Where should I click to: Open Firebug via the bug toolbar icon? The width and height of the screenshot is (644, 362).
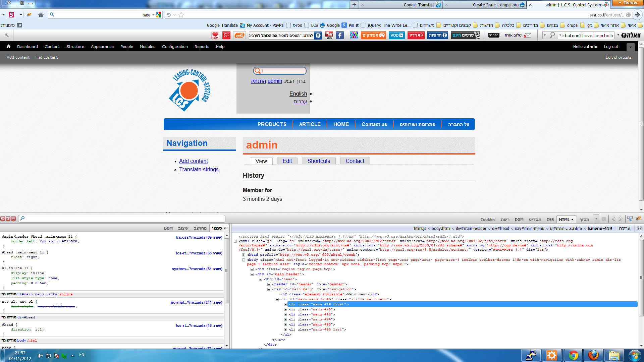[x=29, y=15]
